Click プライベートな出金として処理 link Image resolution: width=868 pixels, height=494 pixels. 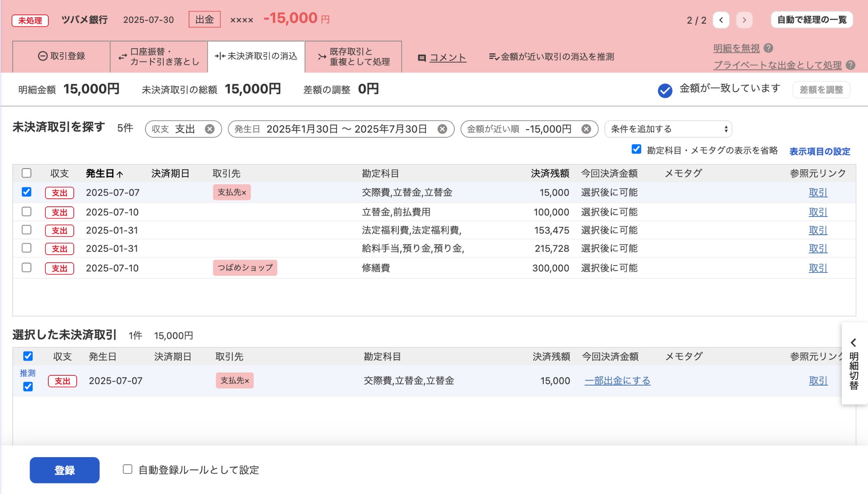coord(777,65)
